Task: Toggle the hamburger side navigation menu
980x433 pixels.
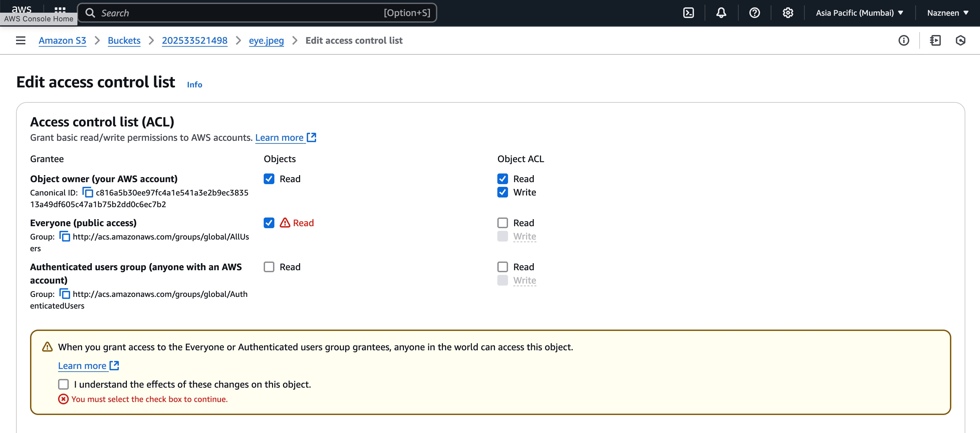Action: pos(21,40)
